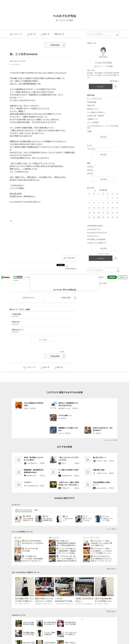
Task: Open bottom 画像一覧 link
Action: [59, 368]
